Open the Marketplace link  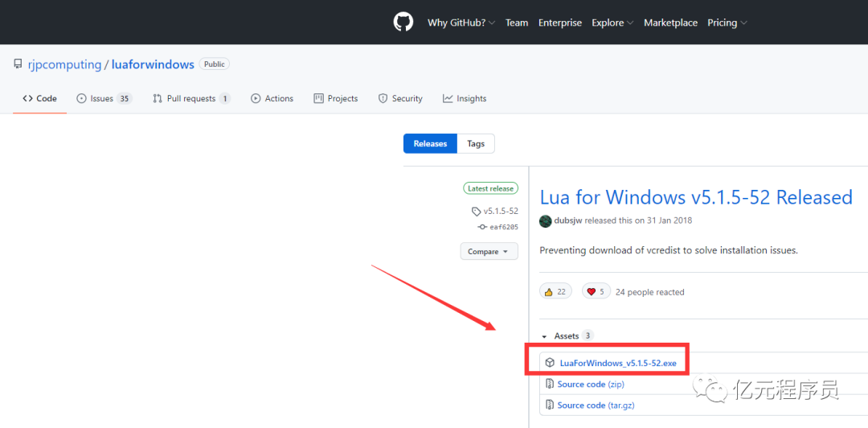click(670, 23)
